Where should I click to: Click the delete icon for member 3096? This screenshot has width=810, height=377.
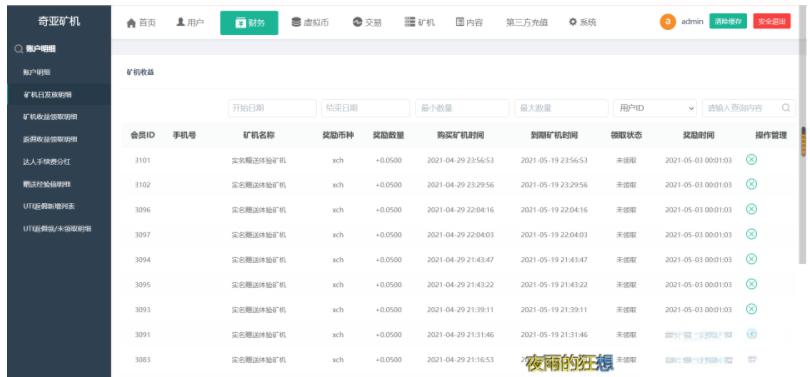[x=752, y=209]
